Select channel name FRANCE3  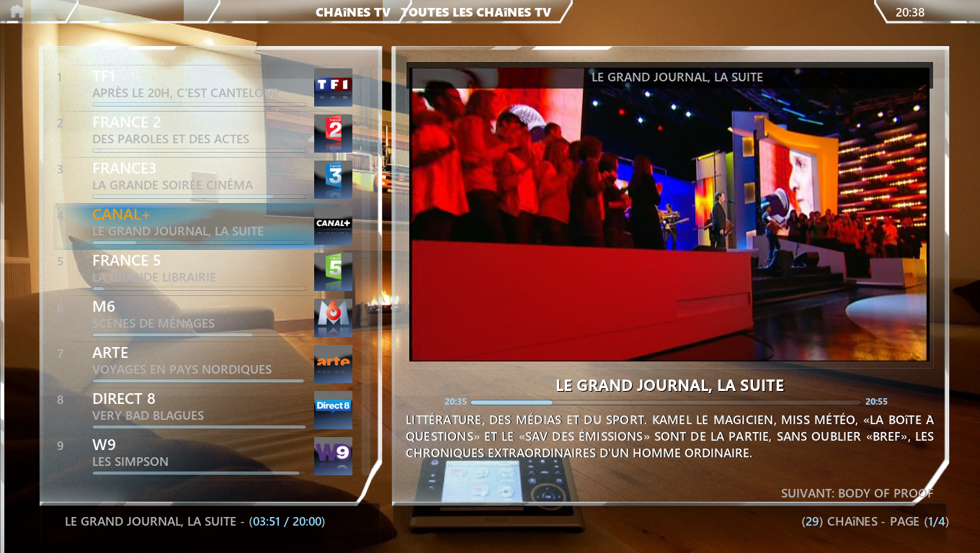click(124, 168)
